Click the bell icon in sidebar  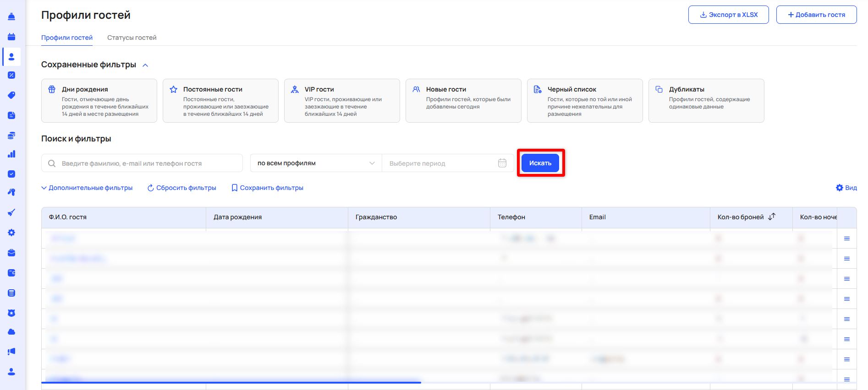tap(11, 16)
